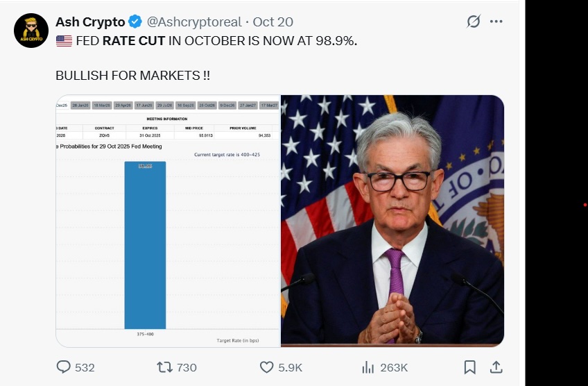
Task: Repost this tweet using retweet icon
Action: coord(165,367)
